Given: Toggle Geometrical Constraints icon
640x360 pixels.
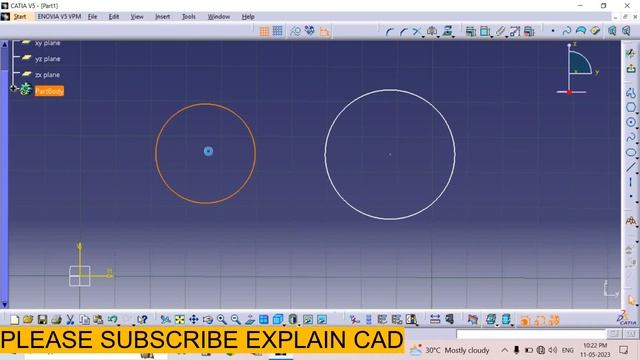Looking at the screenshot, I should click(310, 31).
